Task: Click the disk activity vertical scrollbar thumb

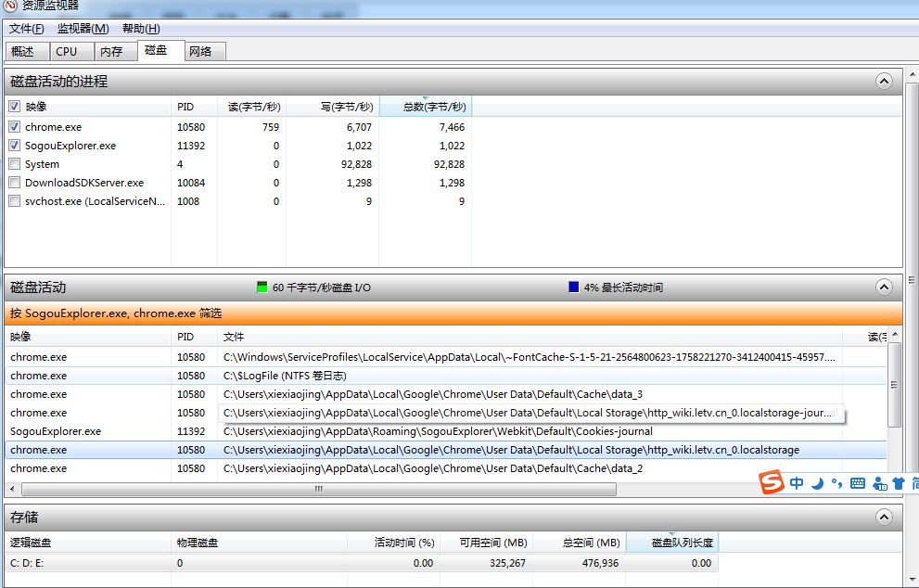Action: pos(894,385)
